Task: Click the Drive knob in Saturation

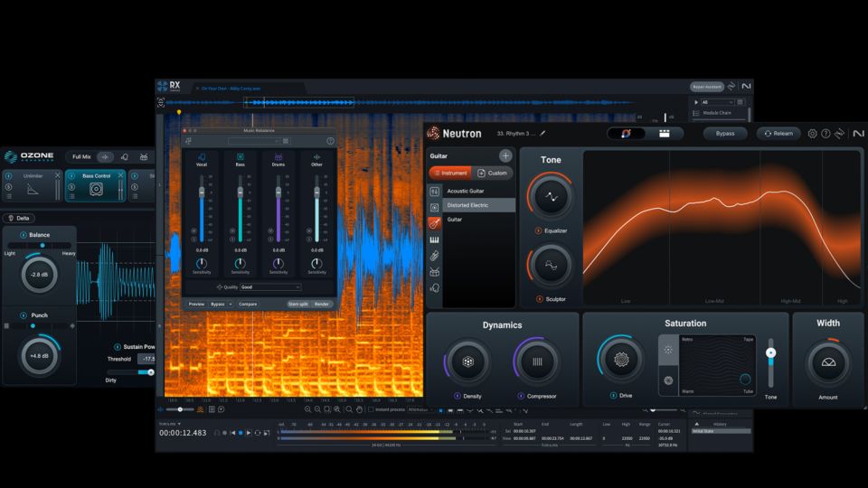Action: click(x=621, y=360)
